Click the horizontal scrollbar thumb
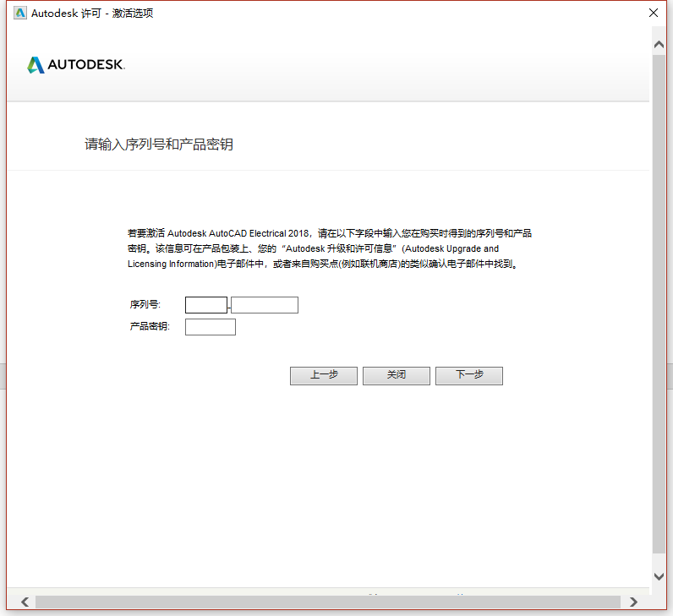Viewport: 673px width, 616px height. 328,602
